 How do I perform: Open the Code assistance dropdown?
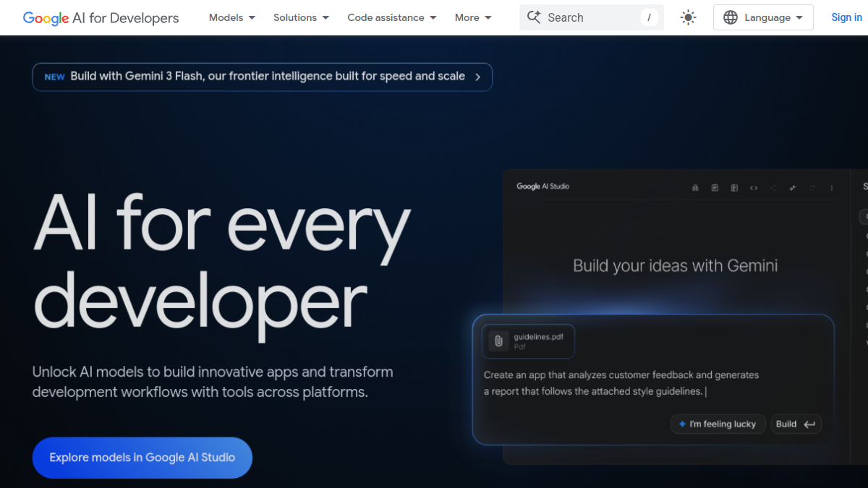coord(392,17)
